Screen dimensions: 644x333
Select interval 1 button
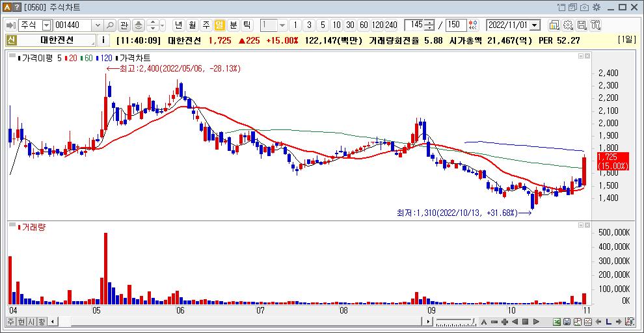(295, 25)
